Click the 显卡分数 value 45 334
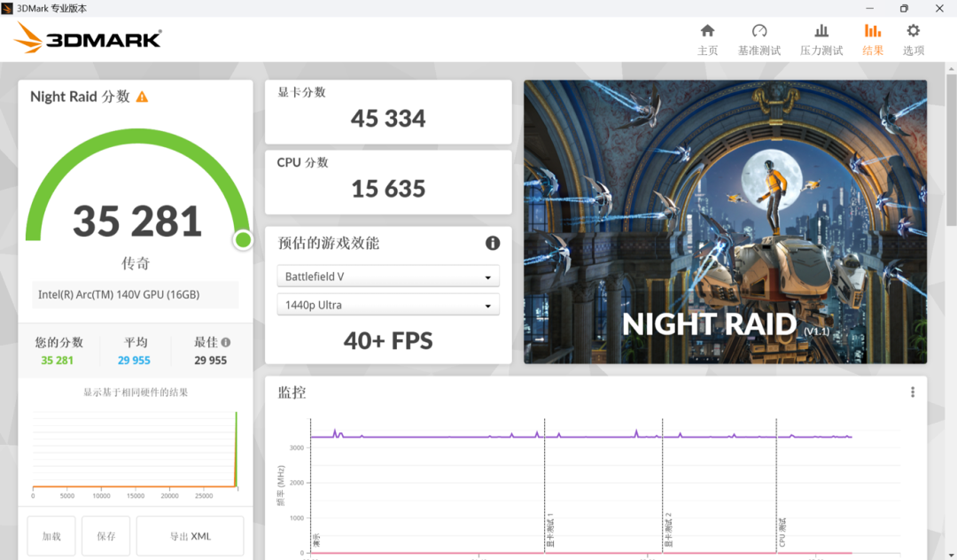The width and height of the screenshot is (957, 560). (x=388, y=119)
